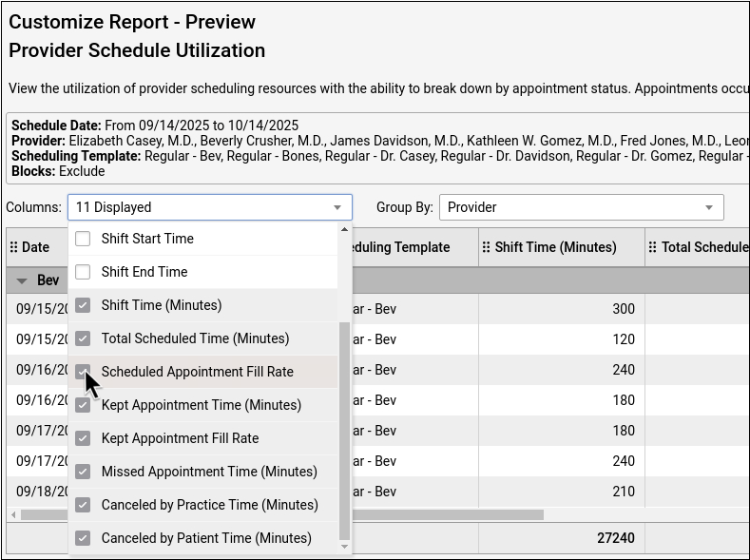Uncheck Missed Appointment Time (Minutes)
Image resolution: width=750 pixels, height=560 pixels.
coord(83,472)
